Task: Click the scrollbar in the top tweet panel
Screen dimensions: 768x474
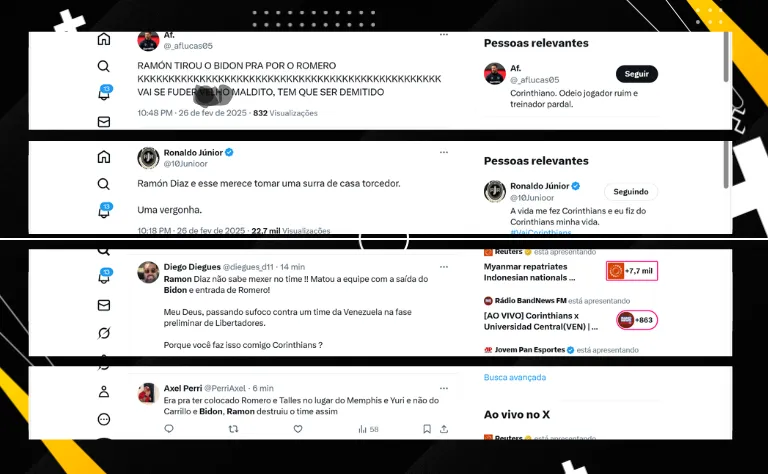Action: click(x=726, y=58)
